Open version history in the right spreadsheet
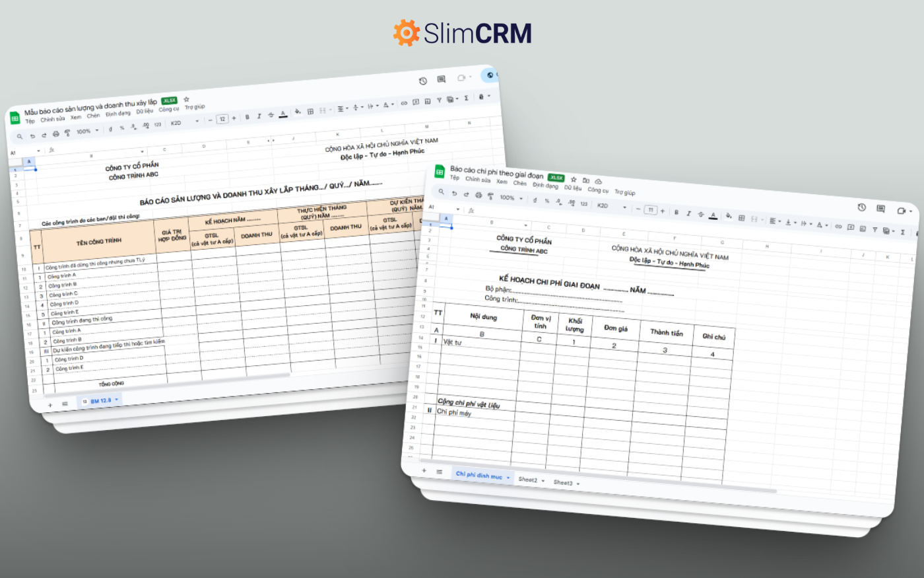 coord(861,207)
